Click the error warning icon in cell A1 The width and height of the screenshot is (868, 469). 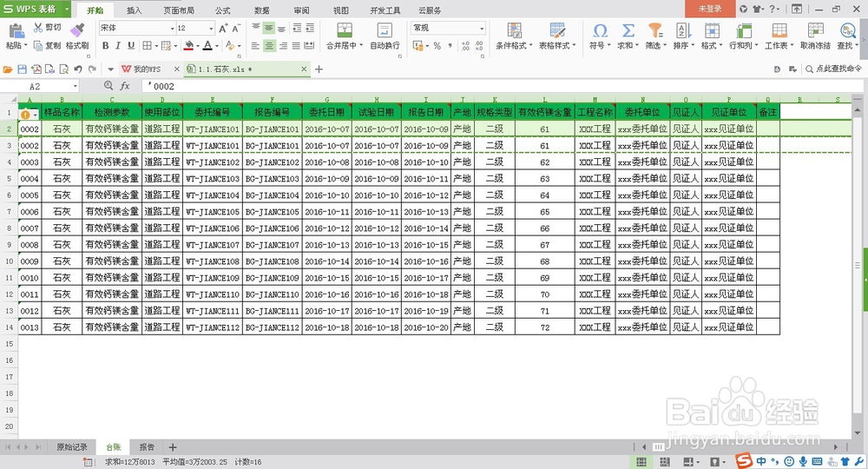pos(25,115)
